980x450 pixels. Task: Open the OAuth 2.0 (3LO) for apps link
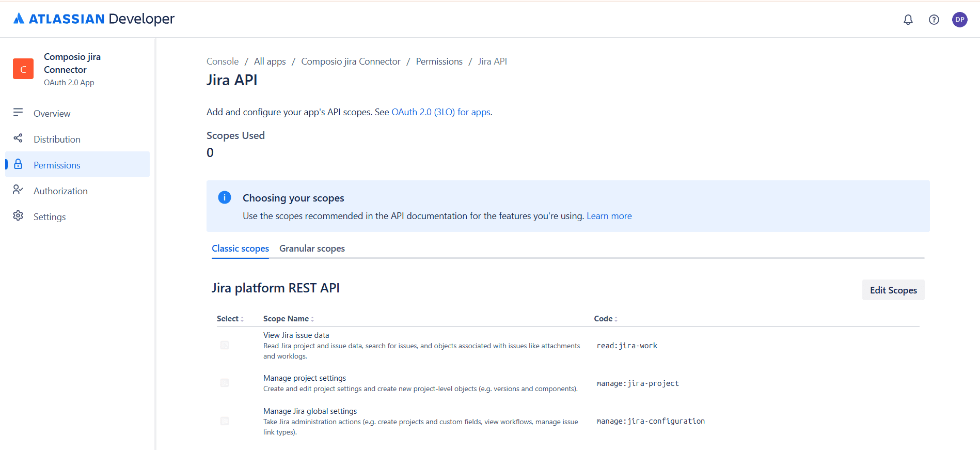[441, 112]
